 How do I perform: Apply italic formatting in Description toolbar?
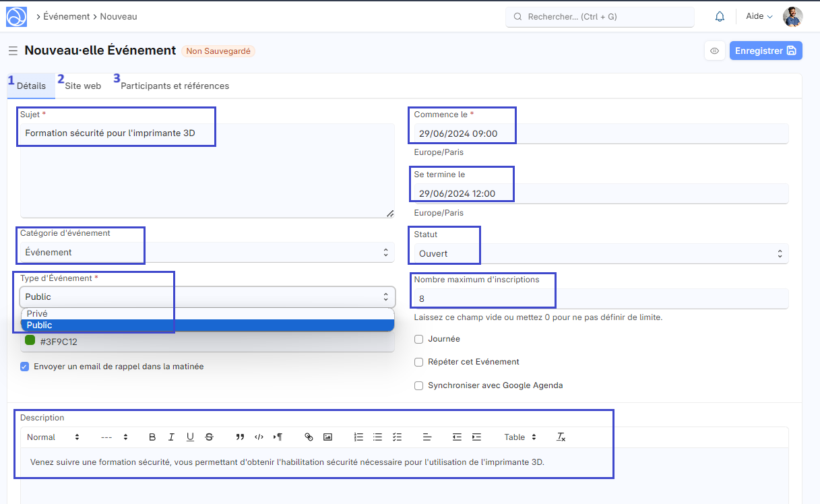171,437
